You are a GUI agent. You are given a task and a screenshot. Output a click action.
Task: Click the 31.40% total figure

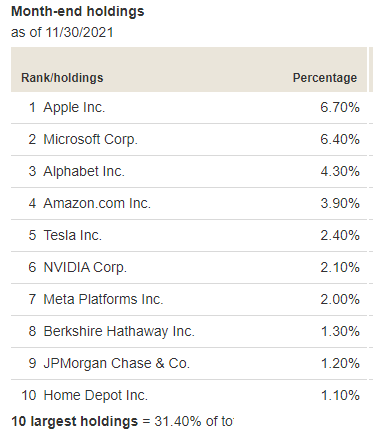point(178,421)
